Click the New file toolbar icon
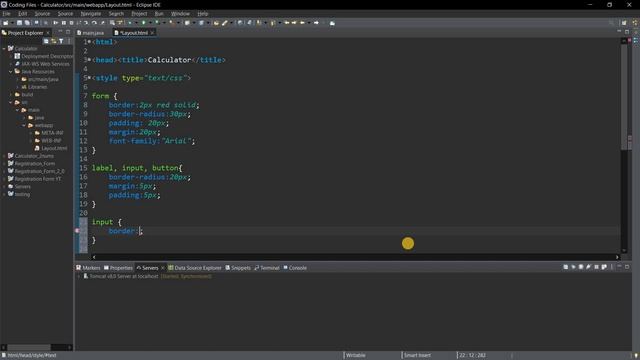This screenshot has width=640, height=360. pyautogui.click(x=6, y=23)
